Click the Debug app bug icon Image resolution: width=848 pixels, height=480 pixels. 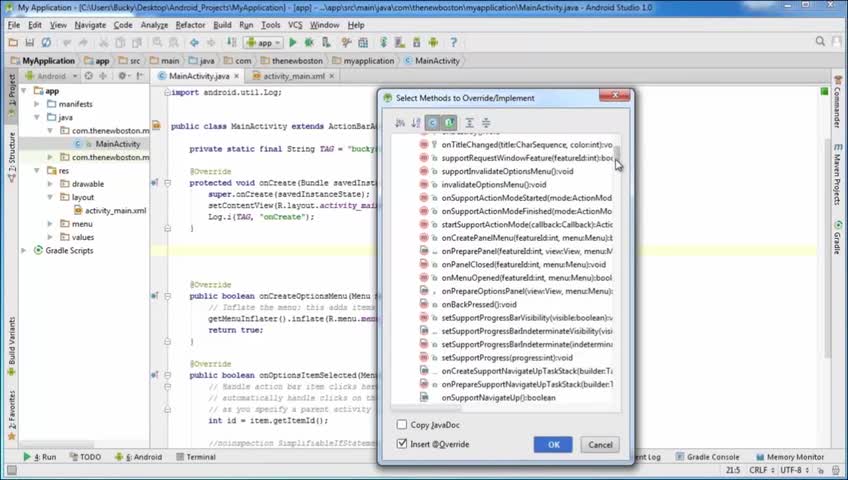point(309,42)
